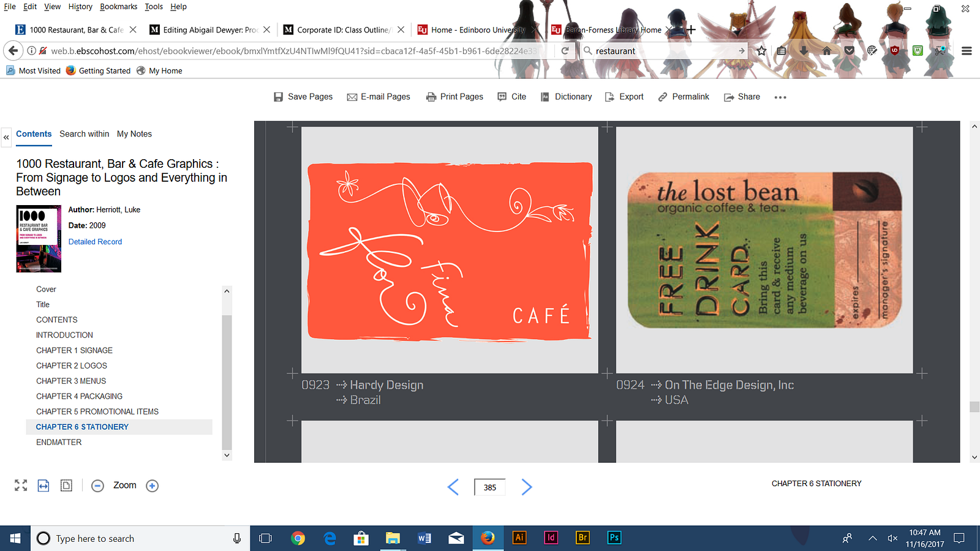Zoom in with the plus icon
Image resolution: width=980 pixels, height=551 pixels.
(x=153, y=486)
